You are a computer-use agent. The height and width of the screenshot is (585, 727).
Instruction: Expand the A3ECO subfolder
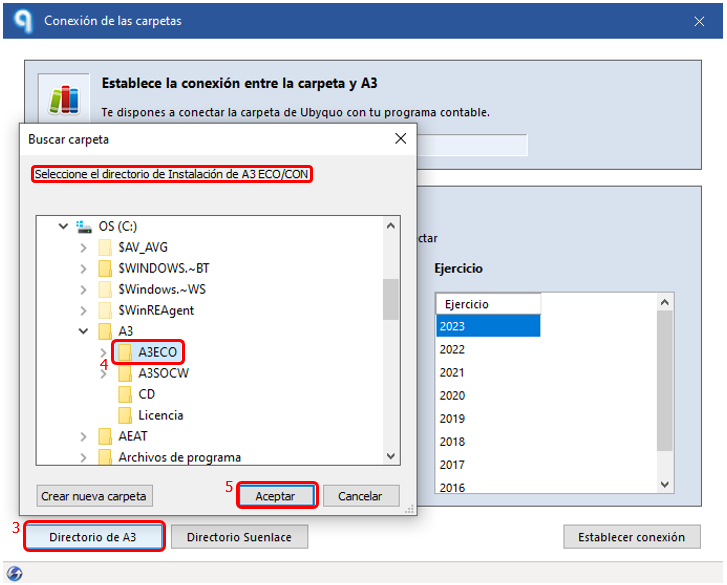(103, 352)
